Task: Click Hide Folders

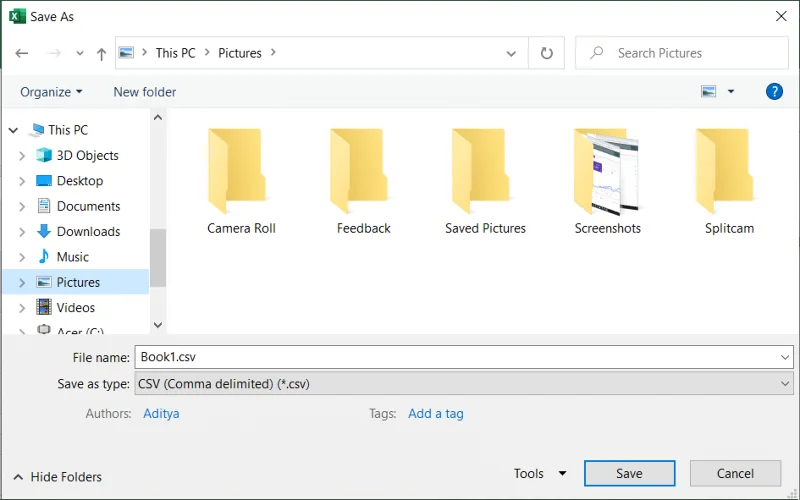Action: (58, 477)
